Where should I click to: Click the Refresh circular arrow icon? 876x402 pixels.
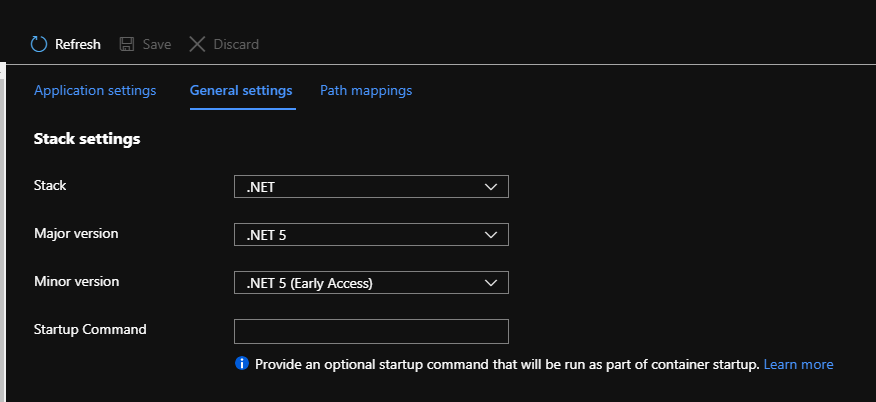tap(39, 44)
